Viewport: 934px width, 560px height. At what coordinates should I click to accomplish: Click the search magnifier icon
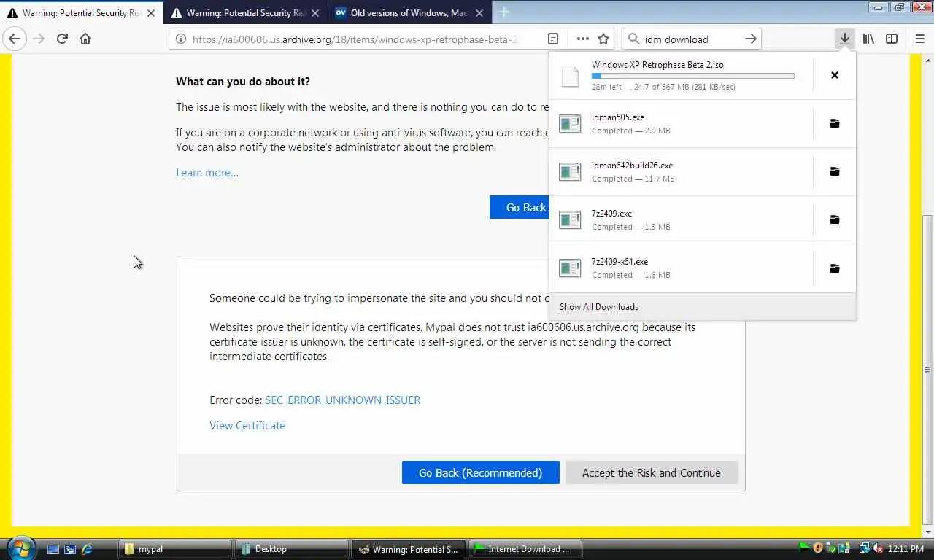click(633, 39)
